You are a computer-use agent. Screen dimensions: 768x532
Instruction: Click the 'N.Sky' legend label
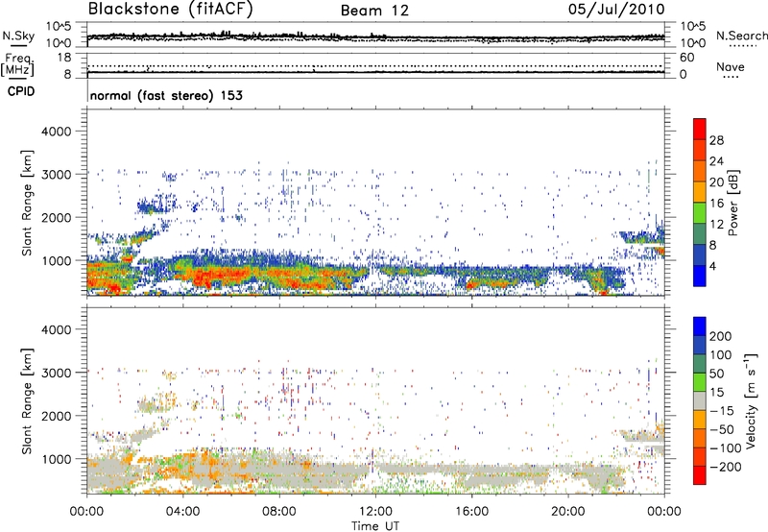(x=18, y=36)
